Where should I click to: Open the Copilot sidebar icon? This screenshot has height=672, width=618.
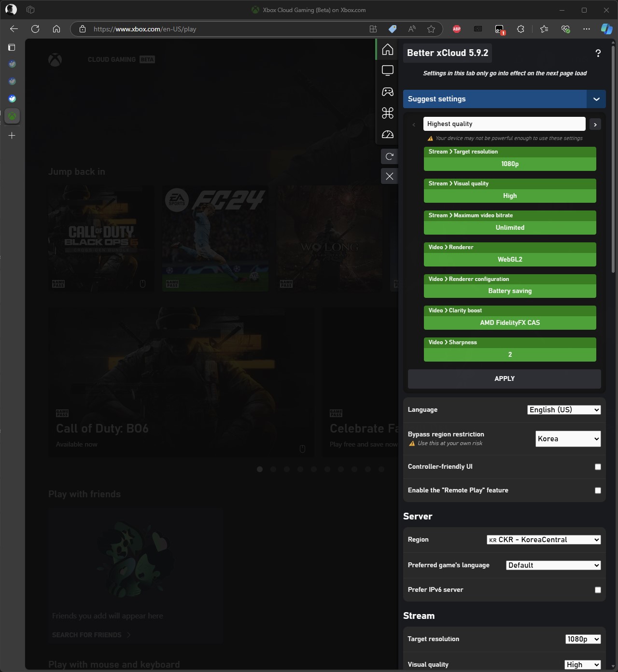pyautogui.click(x=606, y=29)
